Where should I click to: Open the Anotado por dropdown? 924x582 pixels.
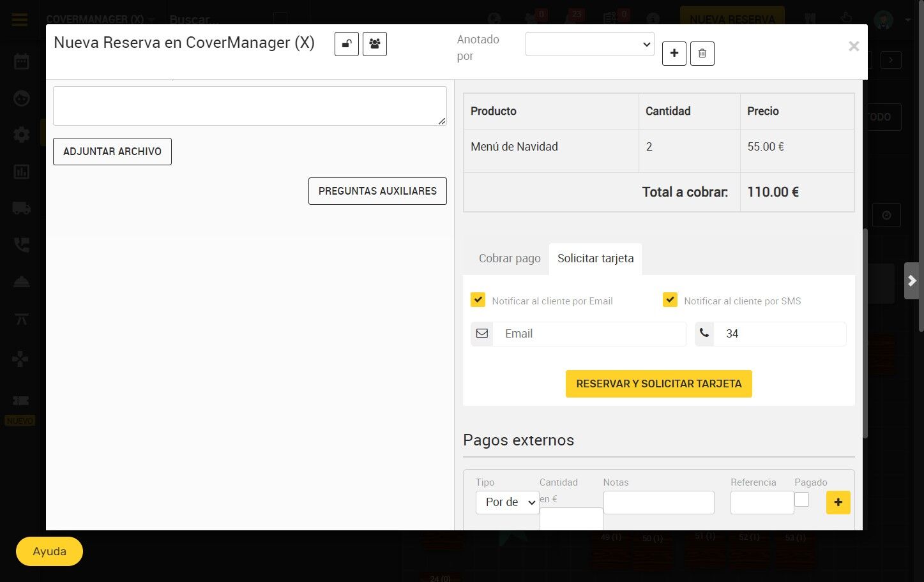[x=590, y=44]
